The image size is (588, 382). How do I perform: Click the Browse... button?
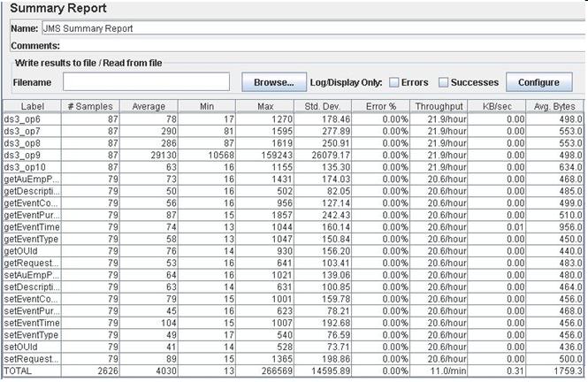273,82
